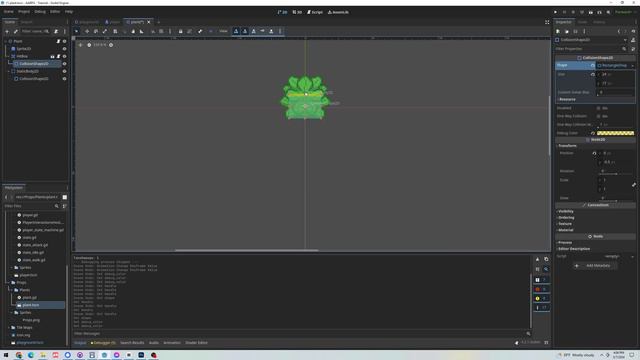Switch to the 2D workspace
Image resolution: width=640 pixels, height=360 pixels.
tap(282, 12)
